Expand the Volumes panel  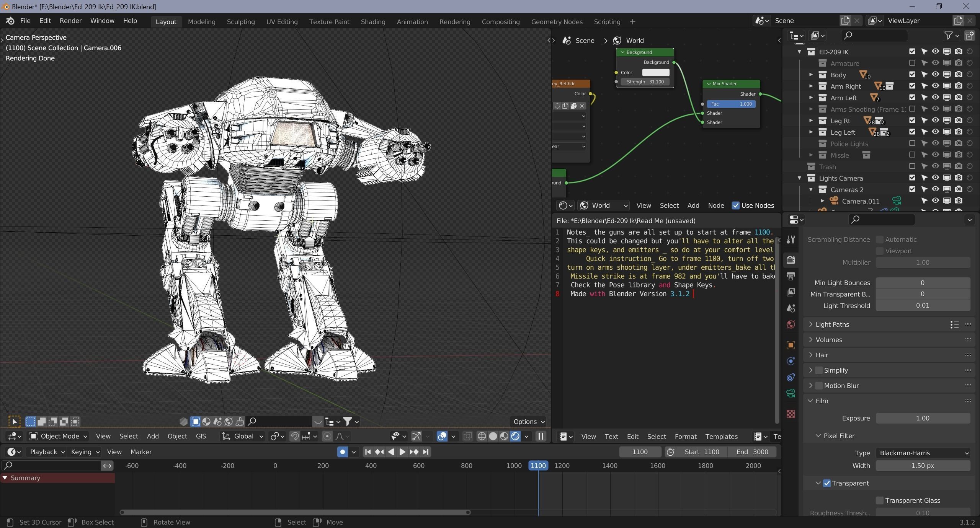click(810, 339)
